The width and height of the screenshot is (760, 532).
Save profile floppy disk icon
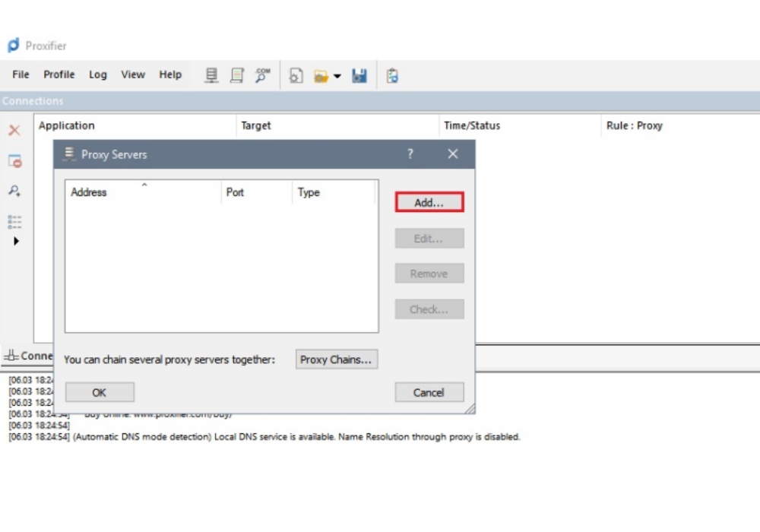[359, 75]
